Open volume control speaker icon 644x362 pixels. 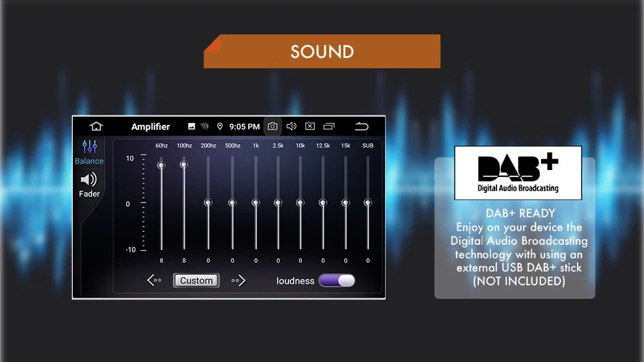click(291, 126)
